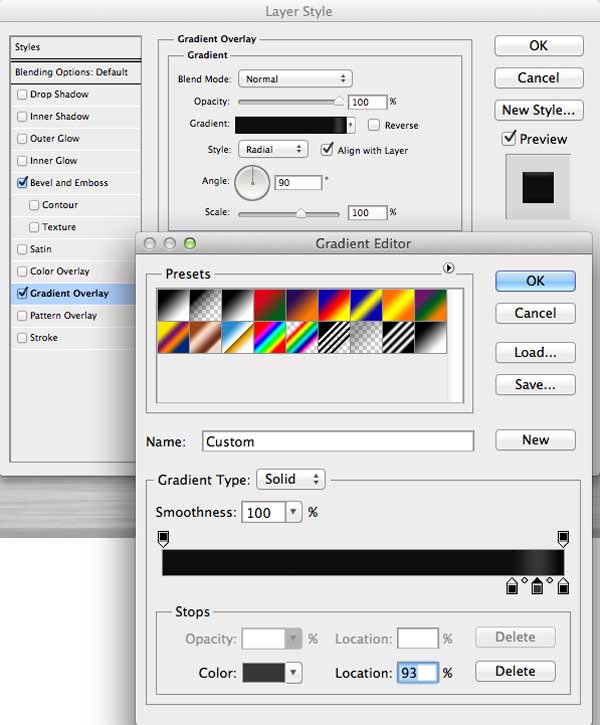Viewport: 600px width, 725px height.
Task: Toggle the Preview checkbox in Layer Style
Action: coord(508,138)
